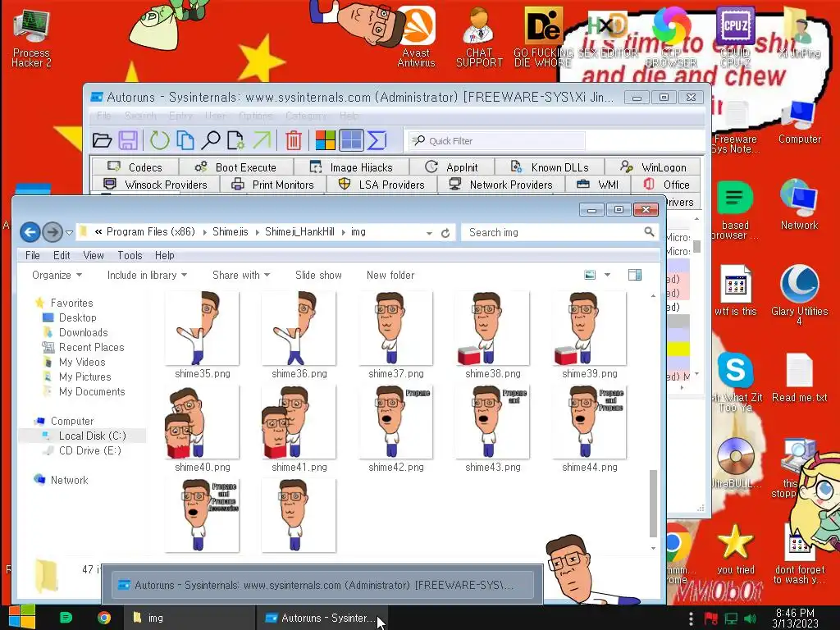
Task: Open the address bar history dropdown arrow
Action: pyautogui.click(x=429, y=233)
